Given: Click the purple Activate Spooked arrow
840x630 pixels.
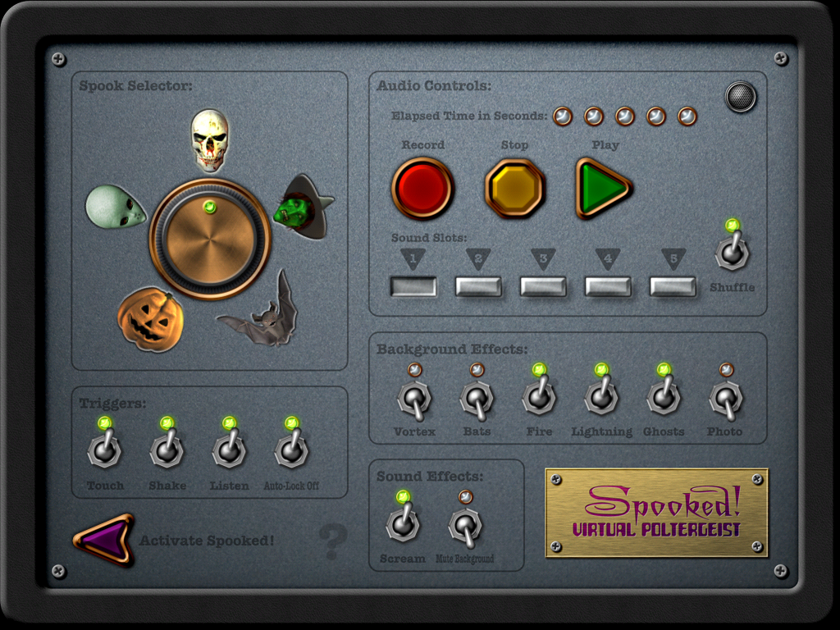Looking at the screenshot, I should (x=104, y=540).
